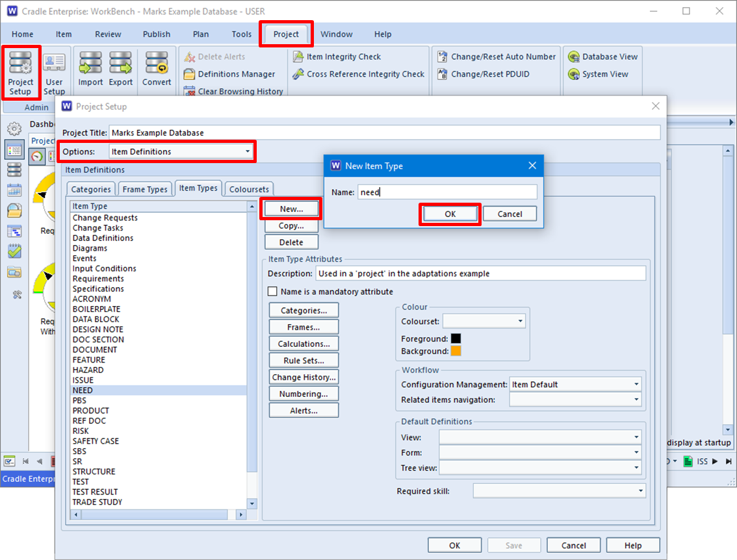Open the Tools menu
The image size is (737, 560).
[x=241, y=34]
